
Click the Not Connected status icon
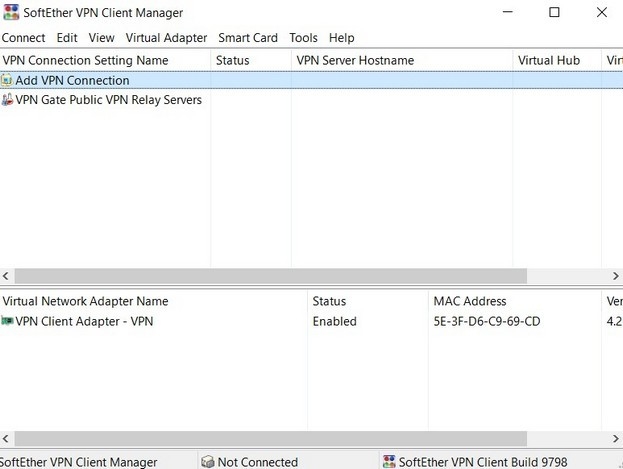point(207,461)
